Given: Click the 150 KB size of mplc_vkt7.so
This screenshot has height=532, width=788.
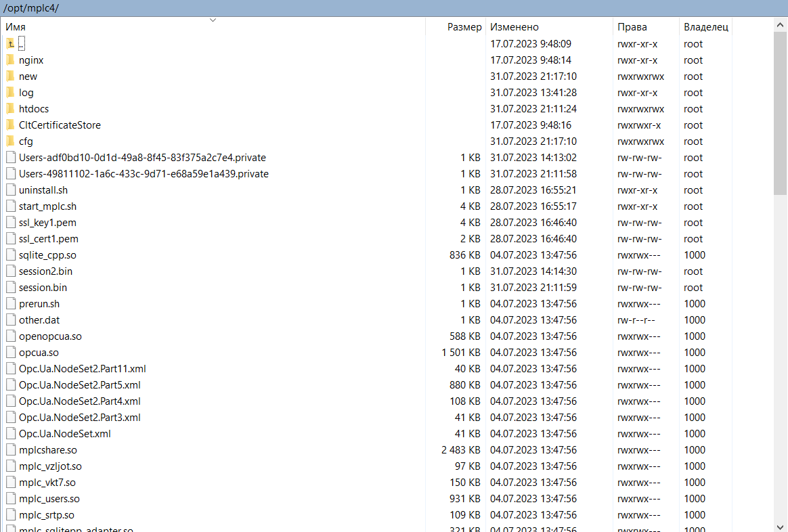Looking at the screenshot, I should click(465, 483).
